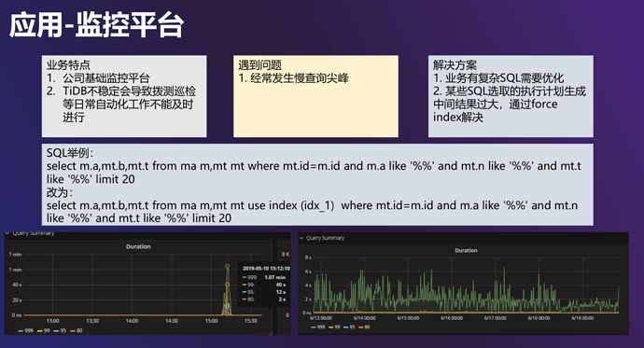Click the tooltip value 1.07 min
The image size is (644, 348).
[275, 277]
